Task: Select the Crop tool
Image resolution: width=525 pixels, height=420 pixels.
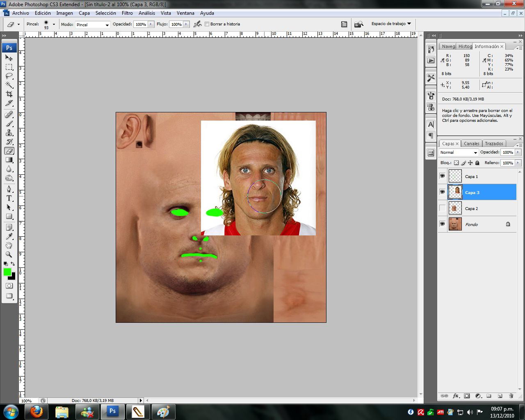Action: (x=9, y=94)
